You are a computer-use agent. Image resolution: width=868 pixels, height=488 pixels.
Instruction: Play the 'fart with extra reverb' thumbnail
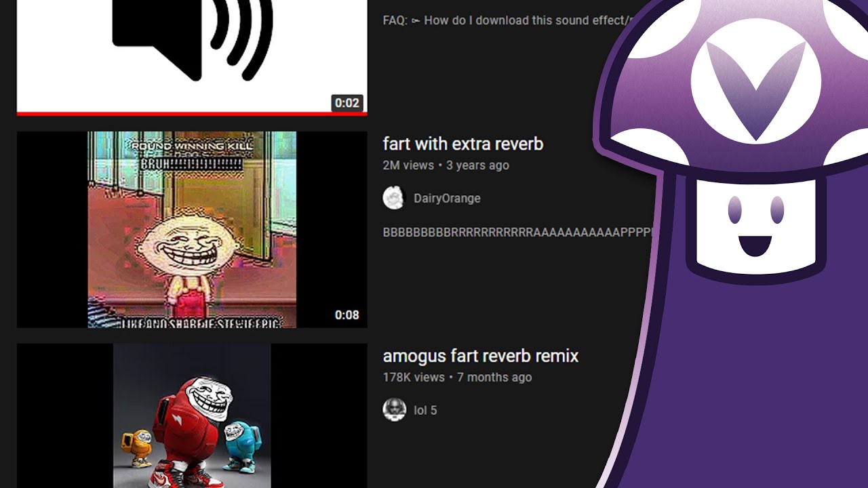(192, 230)
